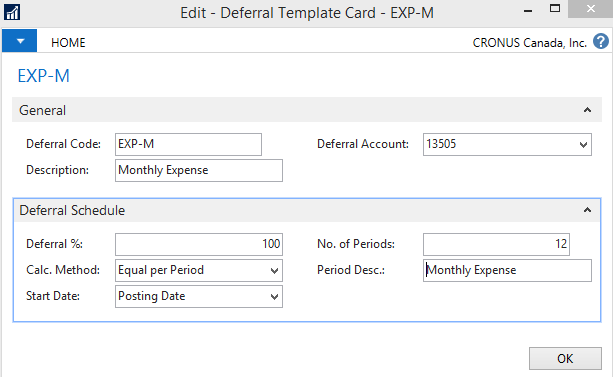Focus the Period Desc. field
Image resolution: width=613 pixels, height=377 pixels.
point(507,270)
